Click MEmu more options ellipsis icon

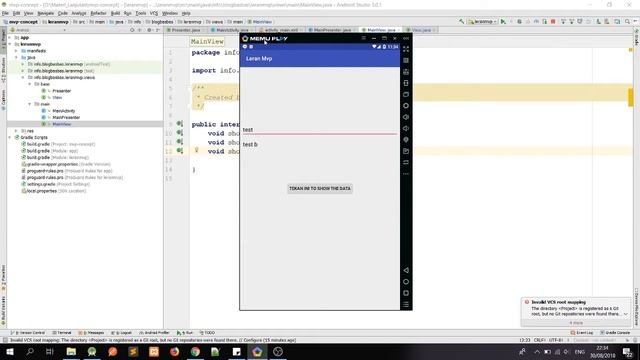[406, 174]
